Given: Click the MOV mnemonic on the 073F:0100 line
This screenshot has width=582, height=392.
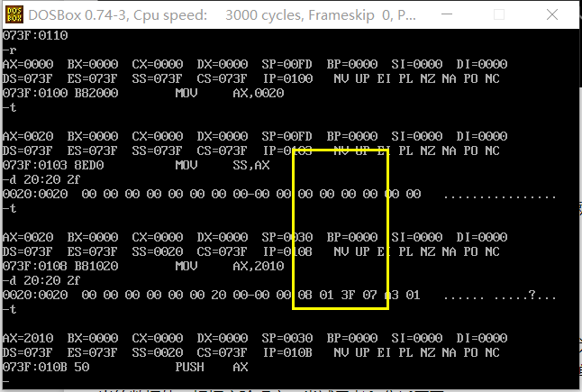Looking at the screenshot, I should [186, 93].
